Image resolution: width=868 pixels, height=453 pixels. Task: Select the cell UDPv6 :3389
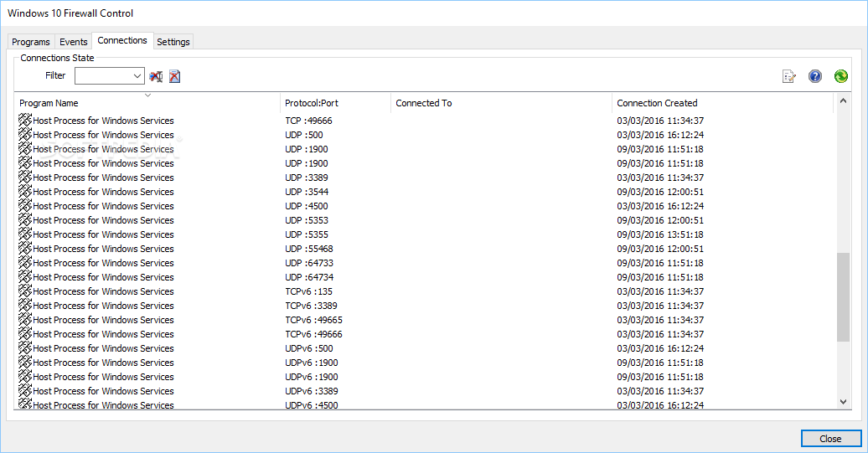tap(312, 391)
